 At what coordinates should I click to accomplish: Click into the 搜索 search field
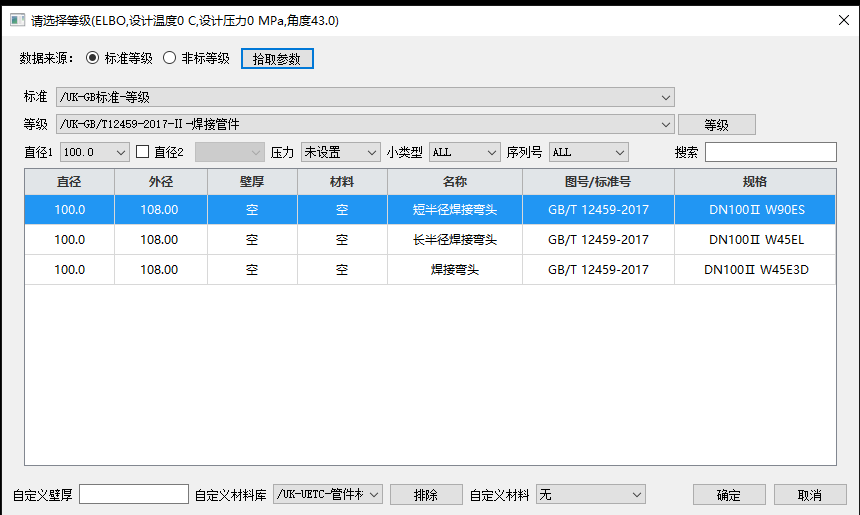tap(770, 152)
